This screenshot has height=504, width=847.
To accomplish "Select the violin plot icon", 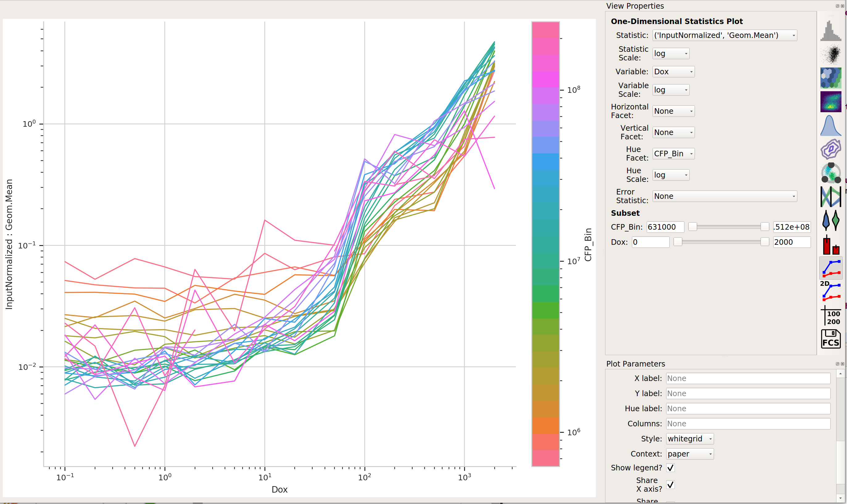I will click(x=831, y=220).
